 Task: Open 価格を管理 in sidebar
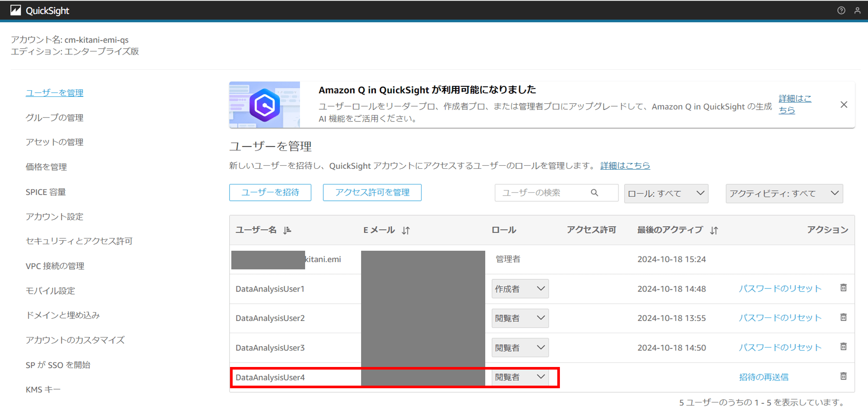pyautogui.click(x=46, y=167)
